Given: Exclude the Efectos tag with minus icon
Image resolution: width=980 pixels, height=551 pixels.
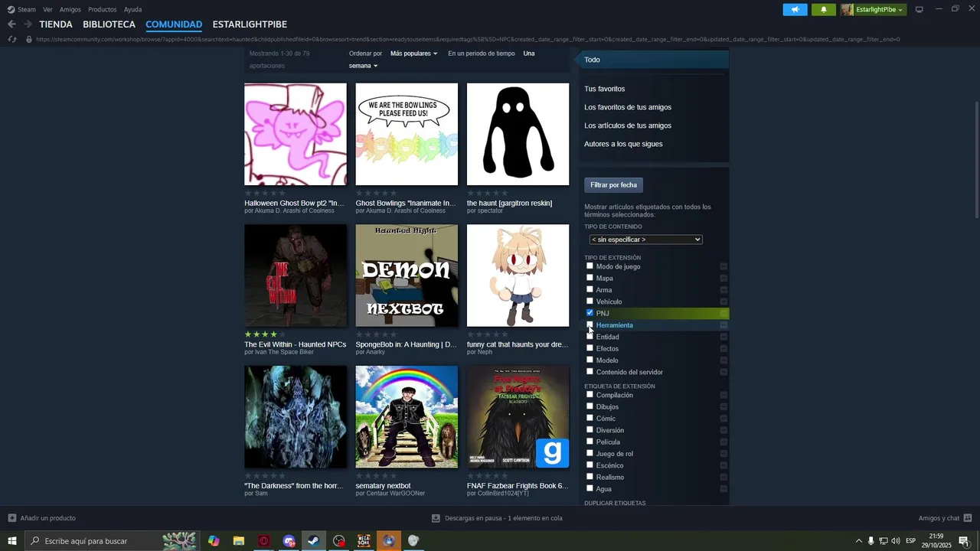Looking at the screenshot, I should tap(724, 349).
